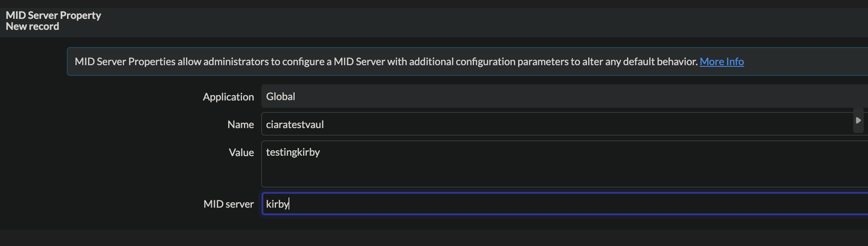Viewport: 868px width, 246px height.
Task: Click the MID Server Property header title
Action: tap(53, 15)
